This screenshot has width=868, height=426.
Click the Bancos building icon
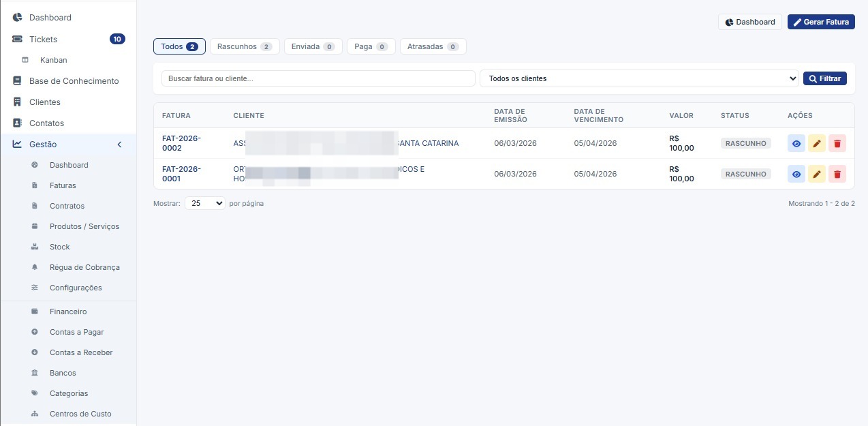(35, 373)
